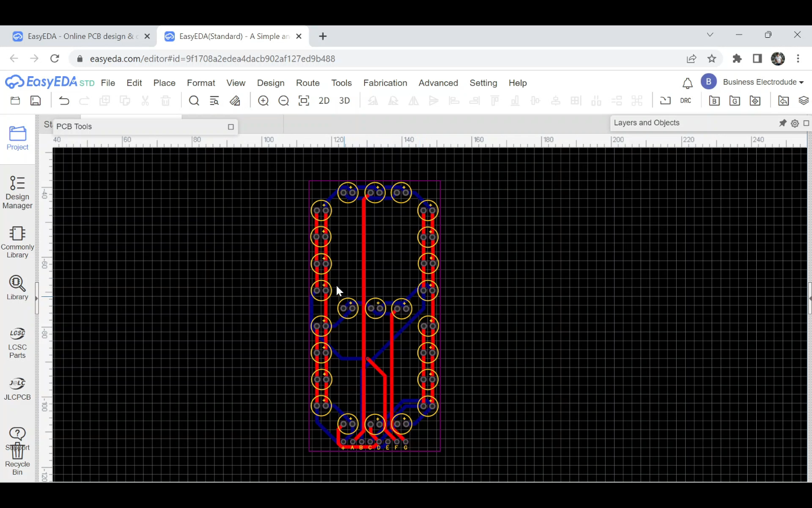Toggle the 2D view mode
This screenshot has height=508, width=812.
[x=324, y=100]
